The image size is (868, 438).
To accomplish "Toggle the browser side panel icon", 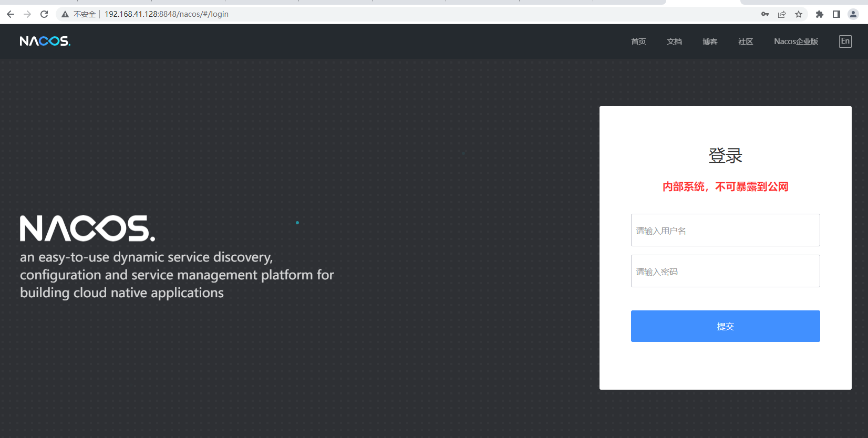I will 836,14.
